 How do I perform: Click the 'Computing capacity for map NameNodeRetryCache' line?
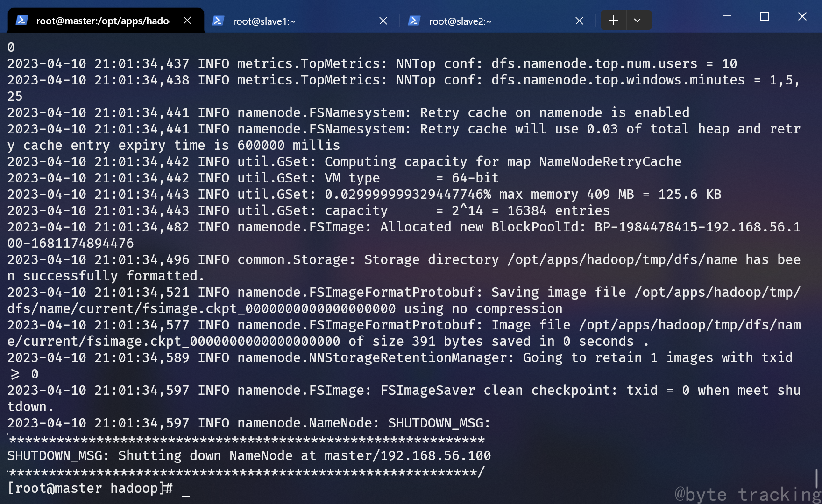344,162
